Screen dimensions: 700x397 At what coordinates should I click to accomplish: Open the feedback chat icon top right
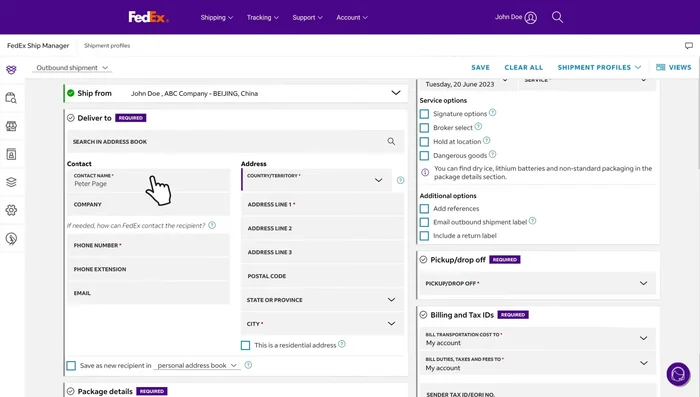pos(689,46)
